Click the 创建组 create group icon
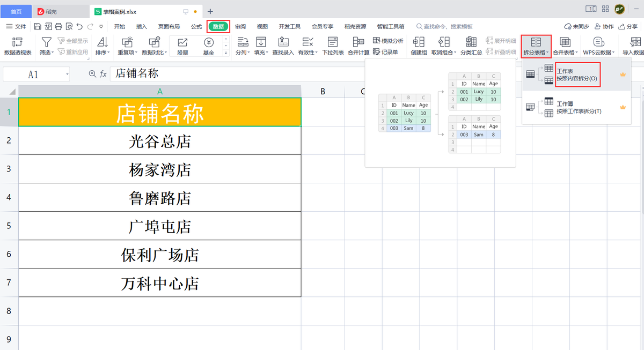 tap(419, 42)
